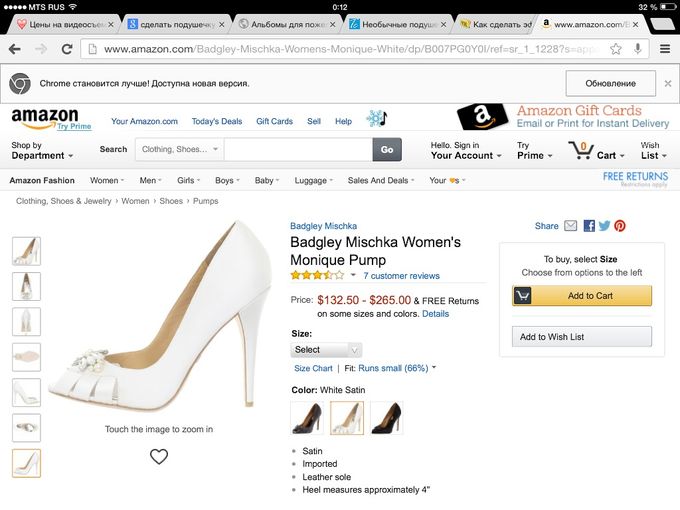
Task: Expand the Your Account menu
Action: click(466, 150)
